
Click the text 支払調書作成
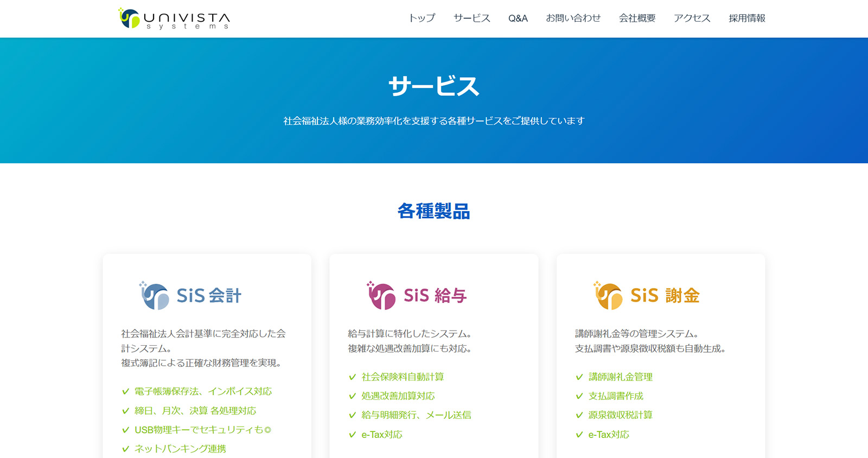click(x=616, y=396)
